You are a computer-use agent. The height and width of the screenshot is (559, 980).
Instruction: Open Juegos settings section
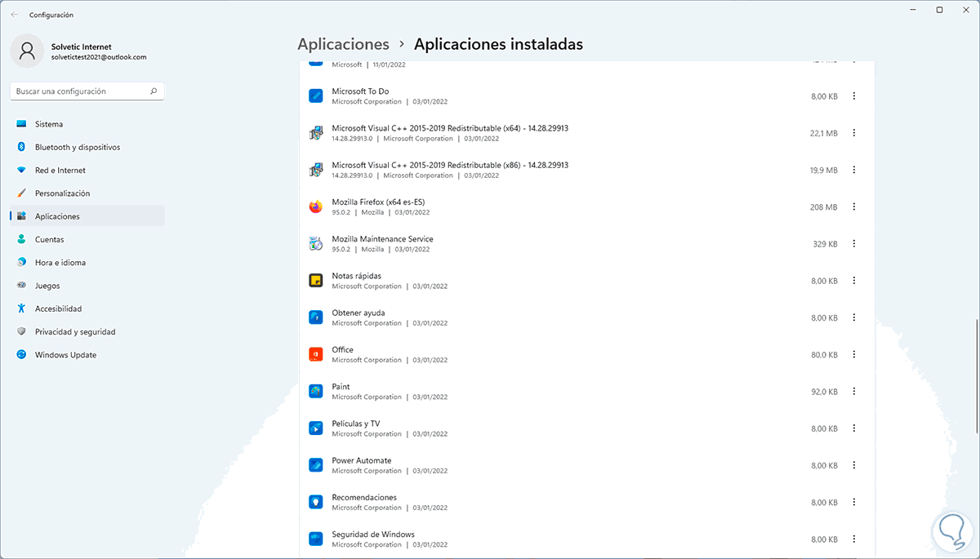click(87, 286)
